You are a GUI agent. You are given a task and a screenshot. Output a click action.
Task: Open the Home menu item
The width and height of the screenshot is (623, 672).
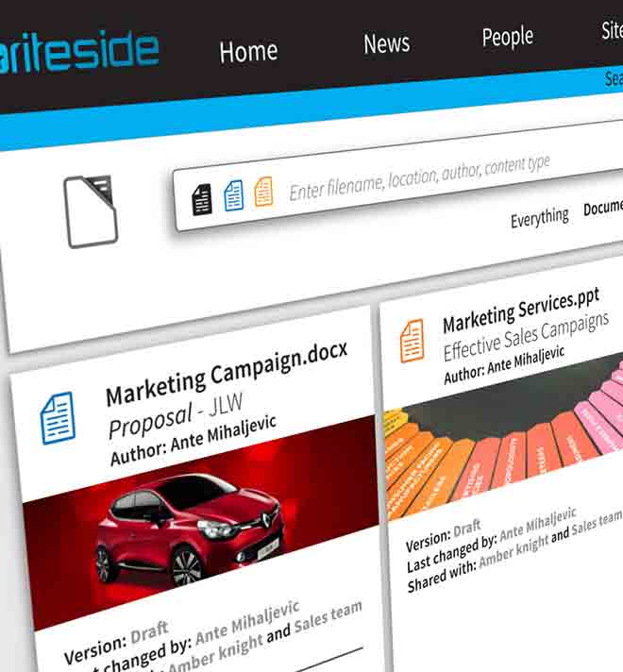pos(248,52)
